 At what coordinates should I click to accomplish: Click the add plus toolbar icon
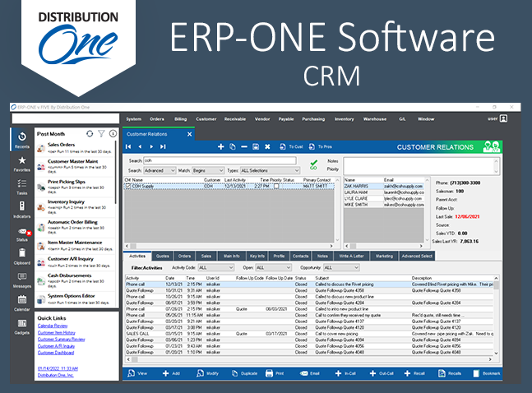coord(221,146)
